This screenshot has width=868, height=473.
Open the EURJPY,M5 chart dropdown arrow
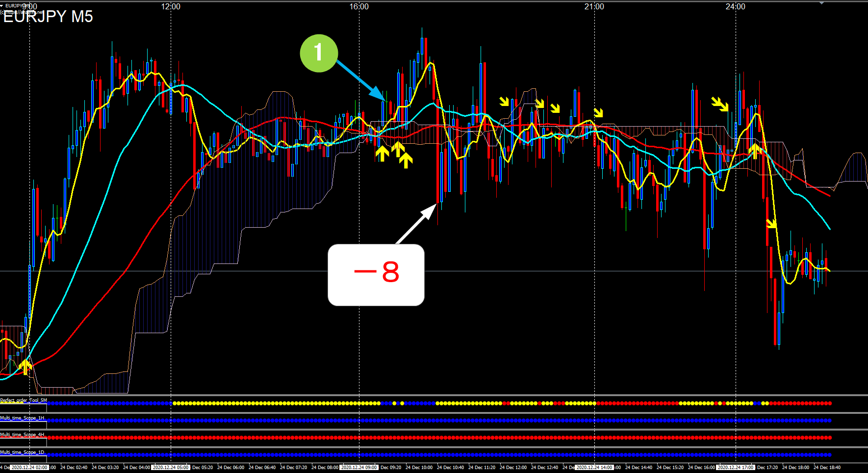2,5
